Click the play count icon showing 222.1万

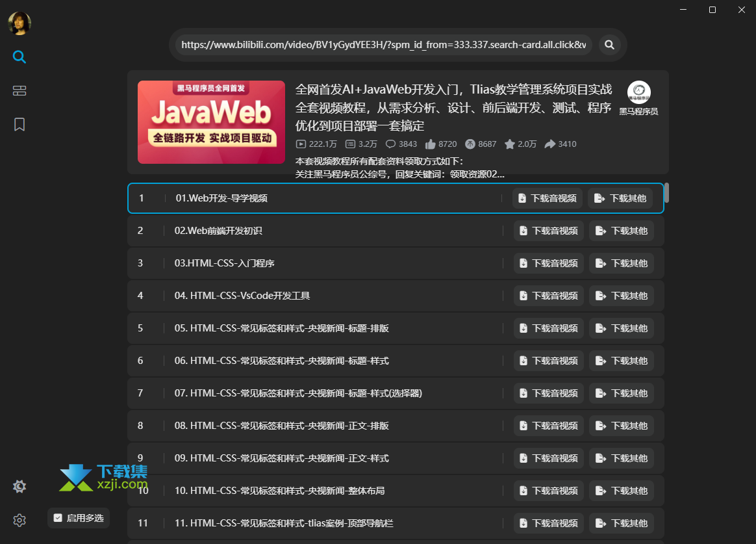click(x=301, y=144)
